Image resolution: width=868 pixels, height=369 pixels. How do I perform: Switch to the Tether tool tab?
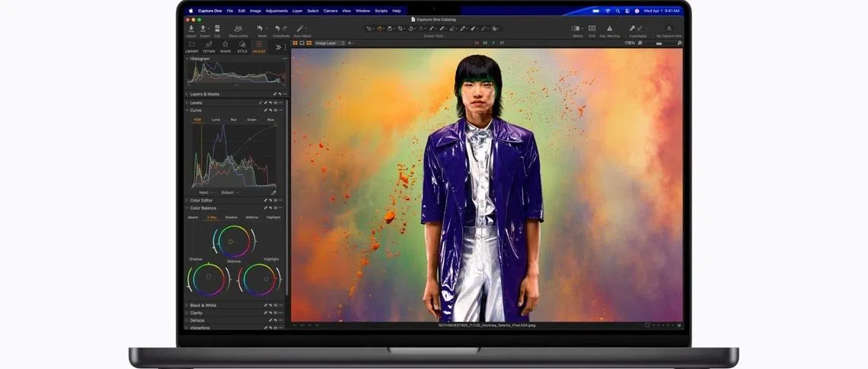pyautogui.click(x=209, y=47)
